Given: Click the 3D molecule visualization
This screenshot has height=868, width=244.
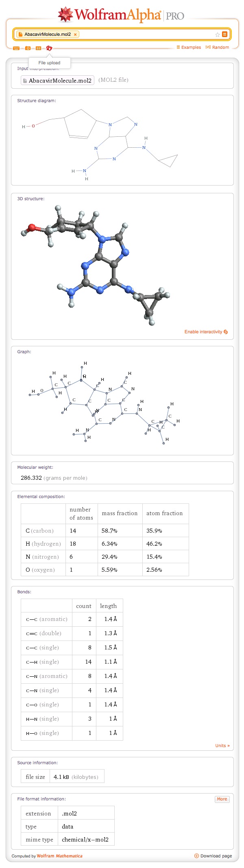Looking at the screenshot, I should point(94,265).
